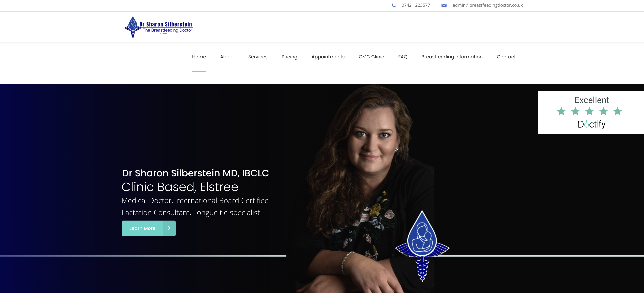The width and height of the screenshot is (644, 293).
Task: Click the fifth green Doctify star
Action: pyautogui.click(x=618, y=111)
